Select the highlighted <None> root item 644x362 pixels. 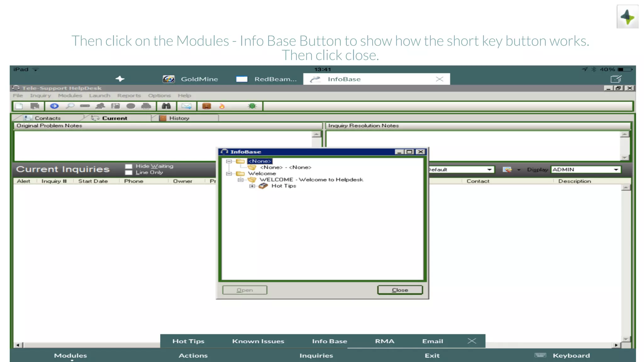tap(260, 161)
